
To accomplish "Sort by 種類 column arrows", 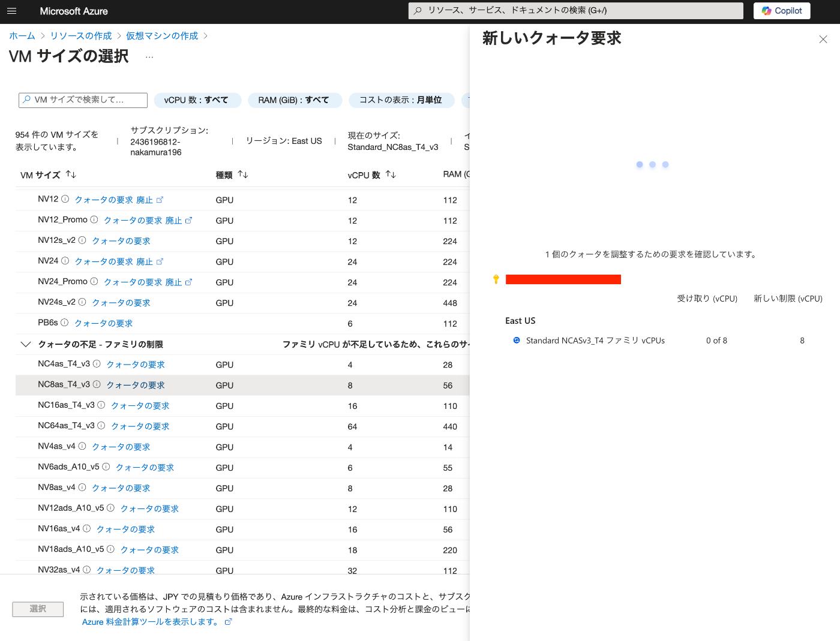I will pos(243,174).
